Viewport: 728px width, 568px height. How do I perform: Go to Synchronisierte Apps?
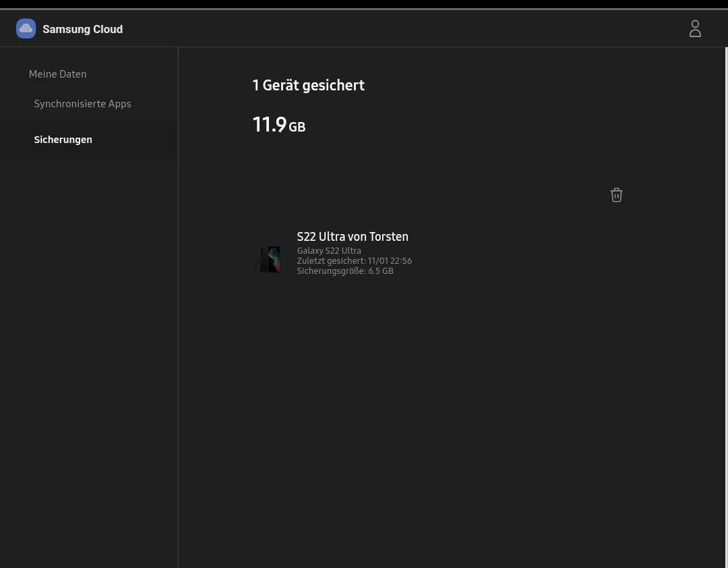83,104
